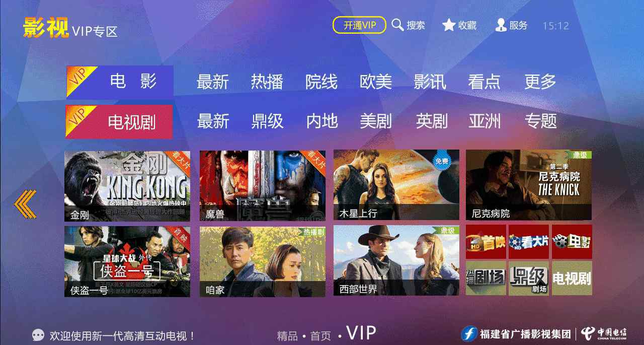Open the 院线 movie subcategory
Viewport: 644px width, 345px height.
click(x=321, y=82)
